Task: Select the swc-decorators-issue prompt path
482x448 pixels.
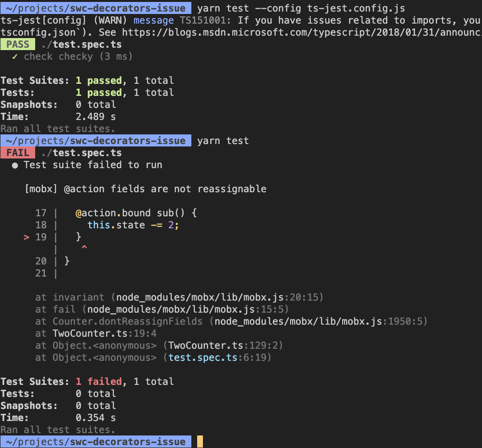Action: [95, 8]
